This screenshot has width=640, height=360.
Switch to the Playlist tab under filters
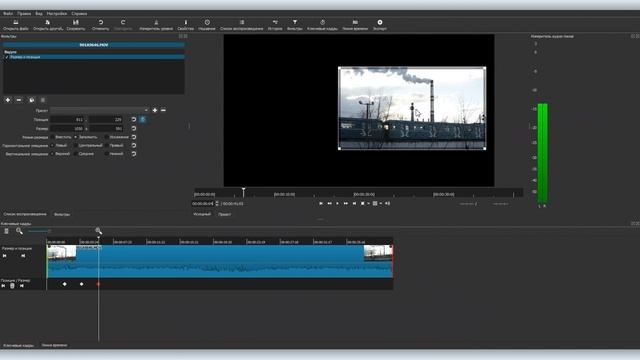tap(25, 214)
